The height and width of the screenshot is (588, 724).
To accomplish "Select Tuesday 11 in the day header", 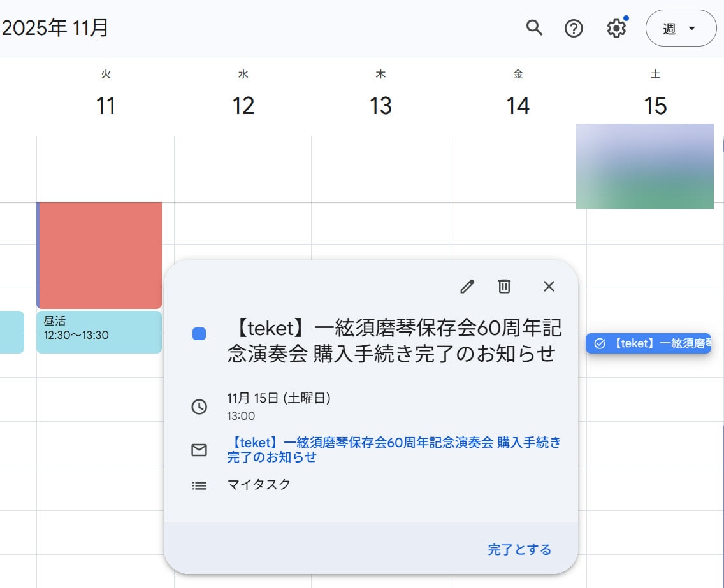I will [x=106, y=106].
